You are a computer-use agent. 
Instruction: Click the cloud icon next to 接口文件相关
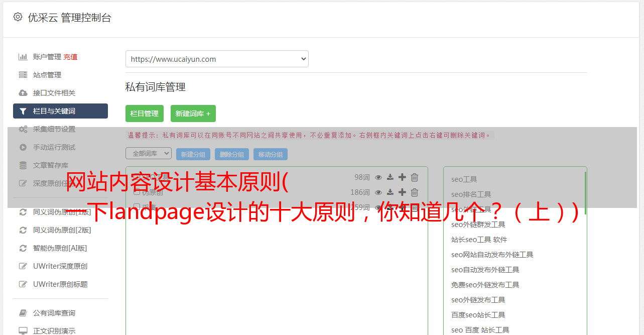pyautogui.click(x=23, y=93)
